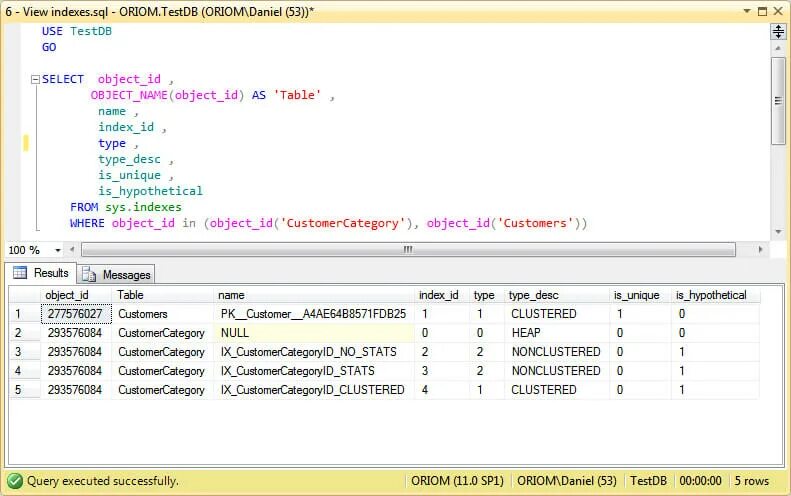Click the 'CustomerCategory' string literal in WHERE clause
791x496 pixels.
(343, 224)
